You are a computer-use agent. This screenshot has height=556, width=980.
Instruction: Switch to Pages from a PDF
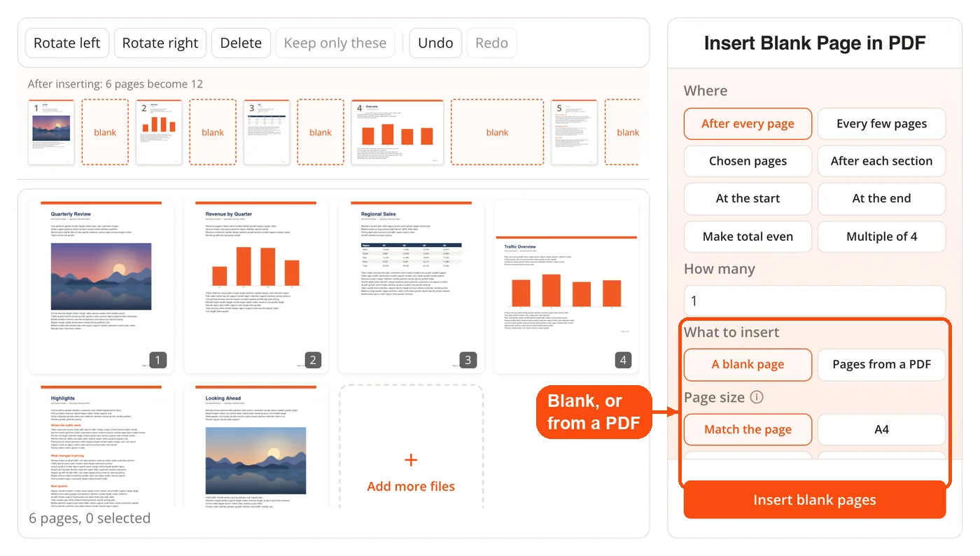pyautogui.click(x=881, y=364)
